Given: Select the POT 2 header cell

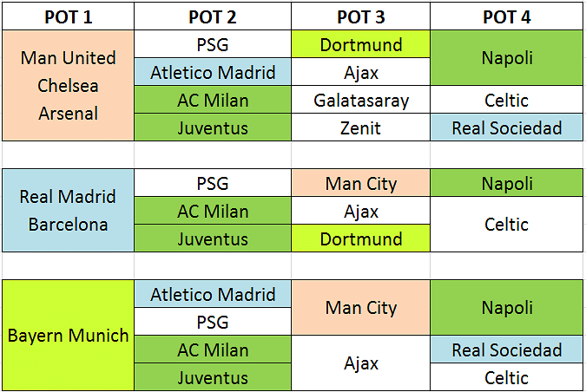Looking at the screenshot, I should (213, 16).
